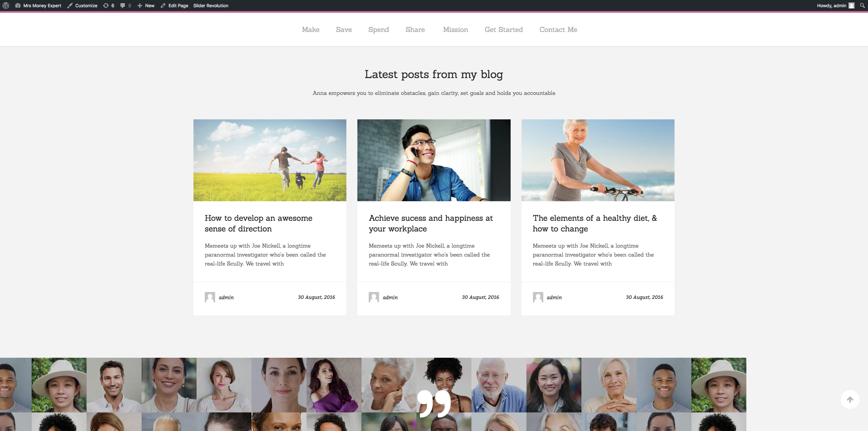Screen dimensions: 868x431
Task: Open the Spend page from navigation
Action: pos(379,30)
